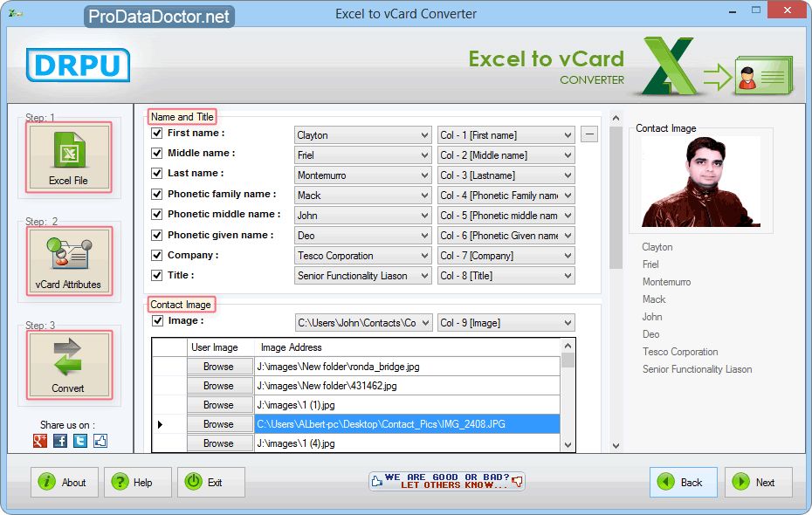812x515 pixels.
Task: Browse image for IMG_2408.JPG row
Action: pyautogui.click(x=219, y=424)
